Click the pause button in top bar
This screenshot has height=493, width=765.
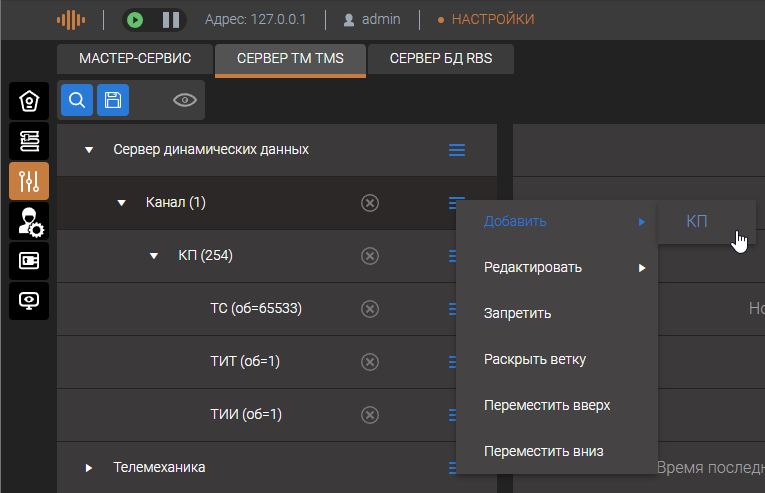(170, 19)
